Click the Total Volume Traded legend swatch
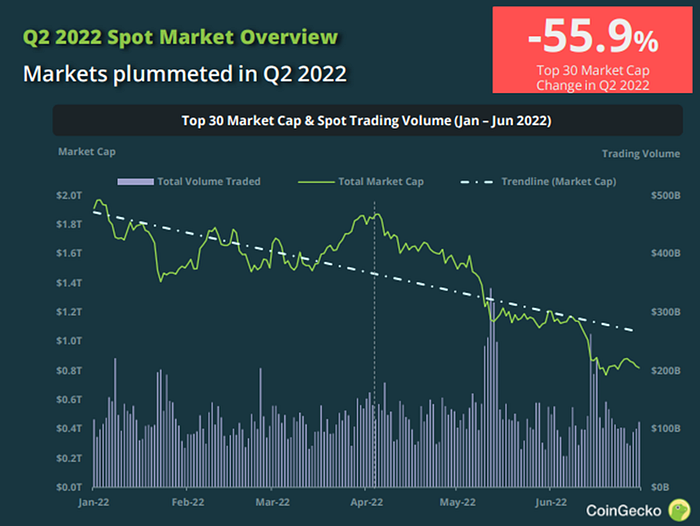700x526 pixels. tap(135, 182)
